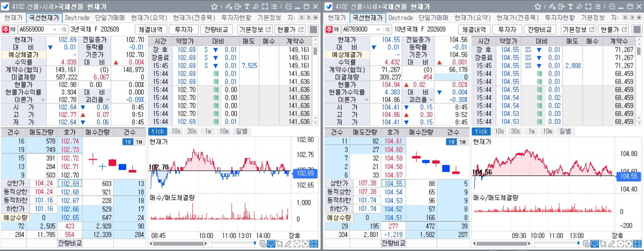
Task: Switch to Daytrade tab in left window
Action: coord(77,18)
